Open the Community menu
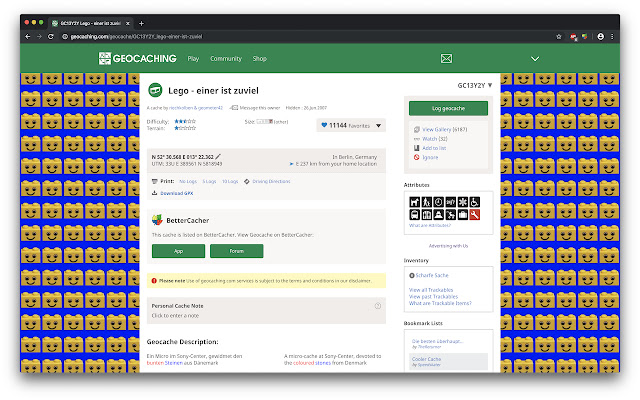Image resolution: width=640 pixels, height=400 pixels. click(x=226, y=59)
